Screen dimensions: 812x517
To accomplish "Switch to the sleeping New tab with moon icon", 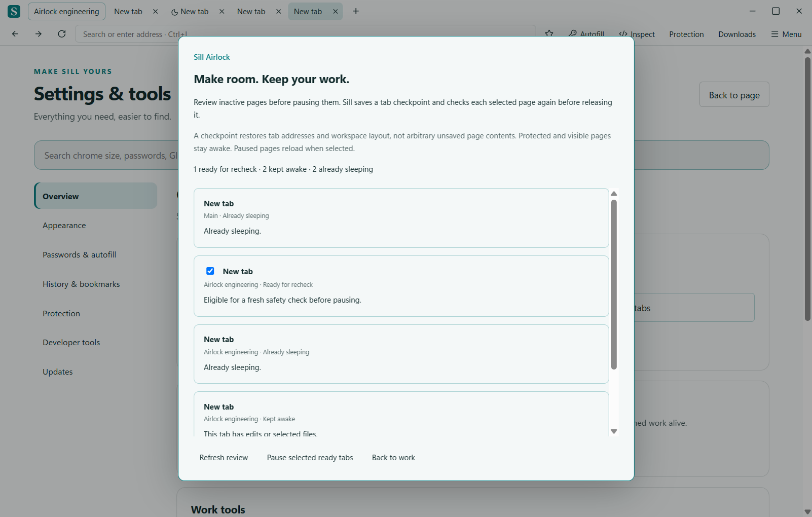I will pos(190,11).
